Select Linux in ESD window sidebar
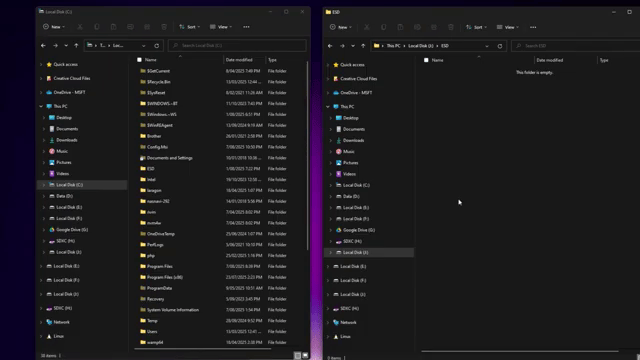 [345, 337]
